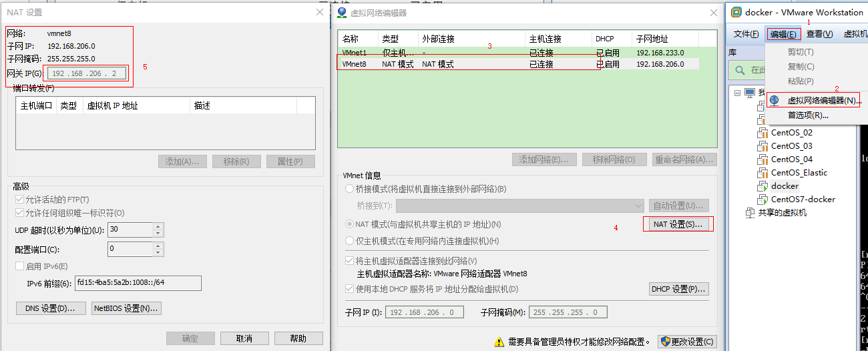Select the VMnet8 NAT network row
The image size is (868, 351).
point(519,64)
